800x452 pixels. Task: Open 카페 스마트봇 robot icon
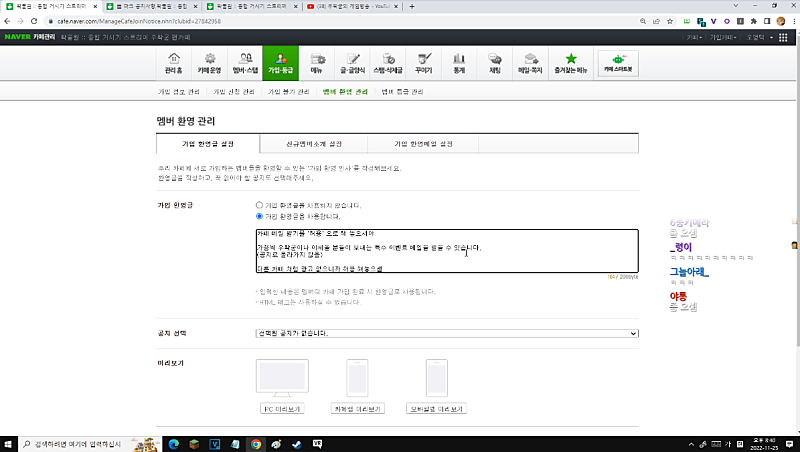[x=618, y=63]
